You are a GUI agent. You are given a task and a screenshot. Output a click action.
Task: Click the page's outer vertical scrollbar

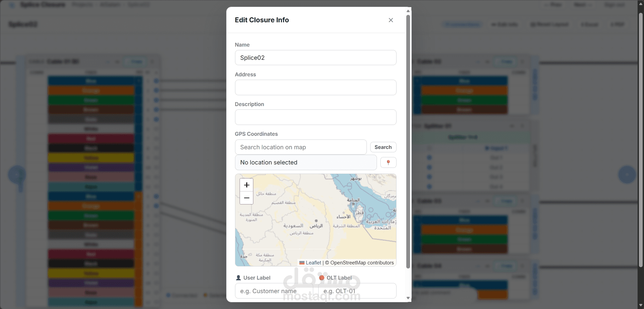tap(641, 140)
